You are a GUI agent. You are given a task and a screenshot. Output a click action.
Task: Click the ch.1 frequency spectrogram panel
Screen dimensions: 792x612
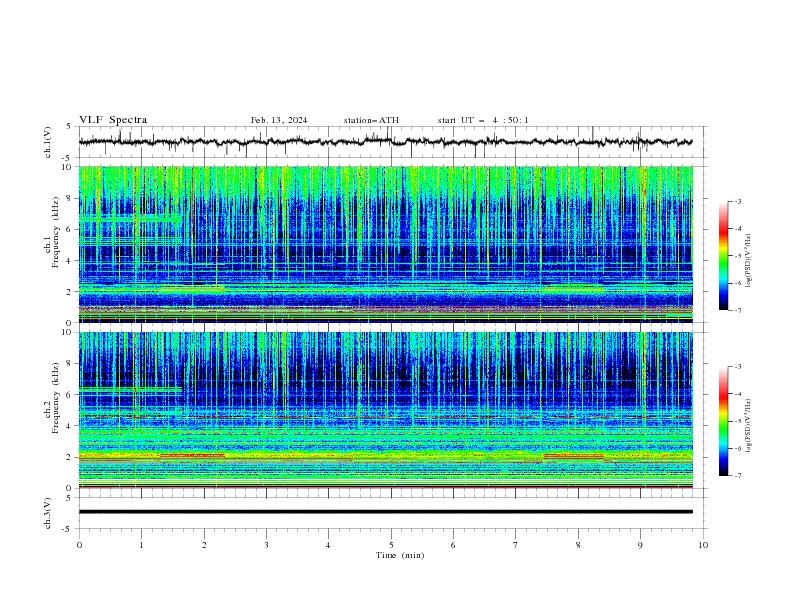pos(386,244)
